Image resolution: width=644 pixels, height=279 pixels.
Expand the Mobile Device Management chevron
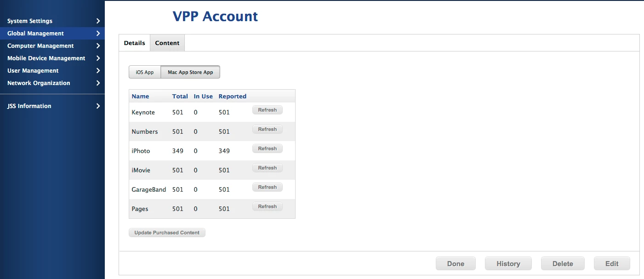[98, 58]
